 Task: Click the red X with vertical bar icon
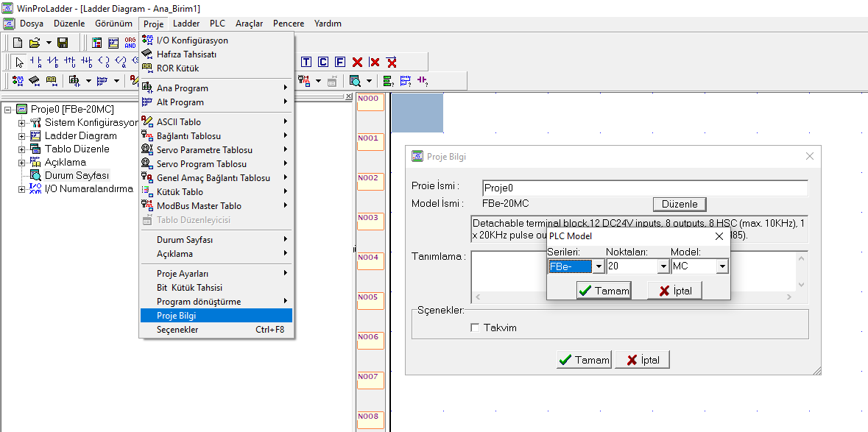point(375,62)
